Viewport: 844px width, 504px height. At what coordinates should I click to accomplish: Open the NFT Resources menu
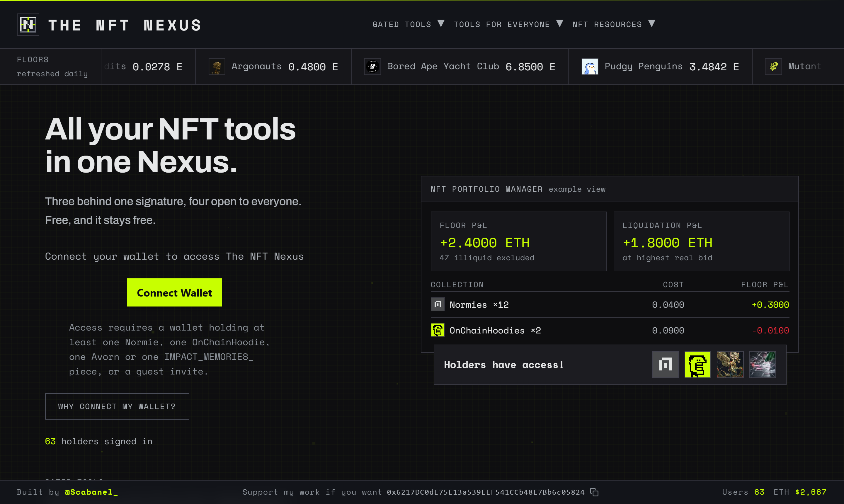click(x=607, y=24)
